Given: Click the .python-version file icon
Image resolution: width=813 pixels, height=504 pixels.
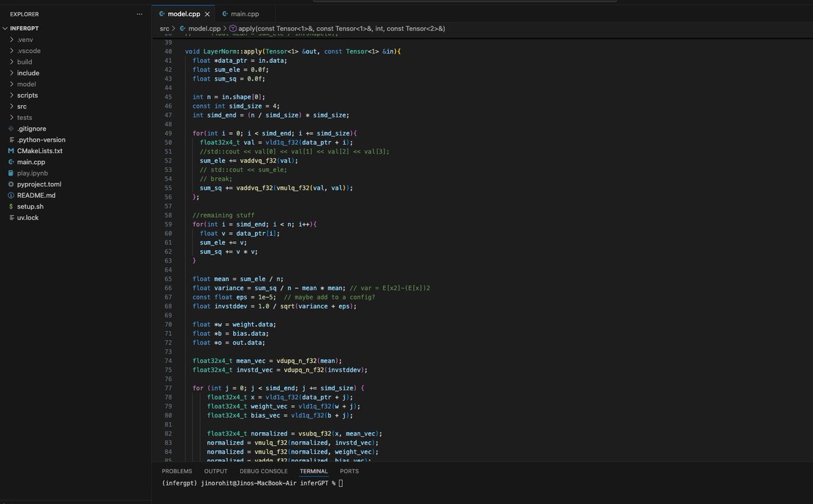Looking at the screenshot, I should pyautogui.click(x=11, y=140).
